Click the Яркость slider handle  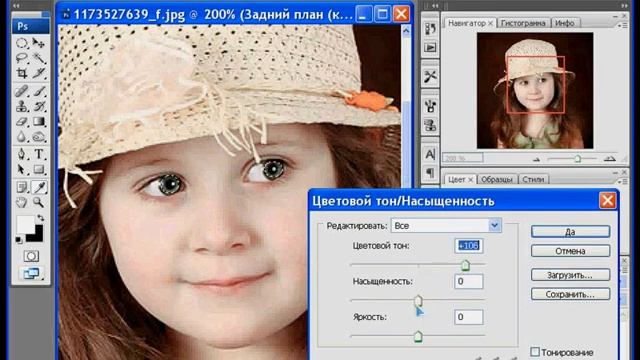point(418,337)
